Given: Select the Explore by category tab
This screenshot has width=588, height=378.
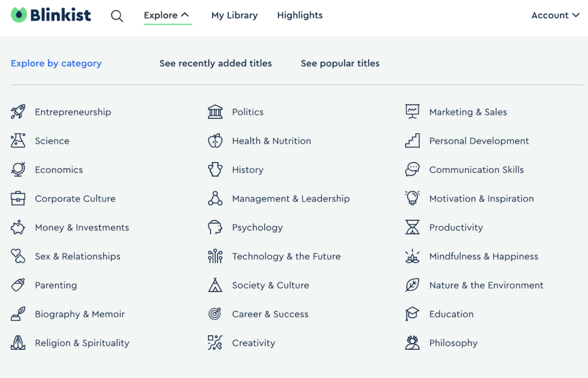Looking at the screenshot, I should 56,63.
